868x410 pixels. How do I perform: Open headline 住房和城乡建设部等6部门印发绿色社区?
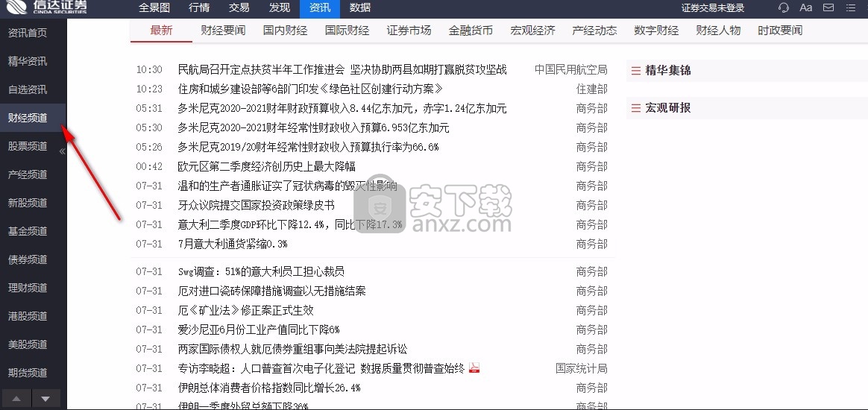(x=310, y=89)
